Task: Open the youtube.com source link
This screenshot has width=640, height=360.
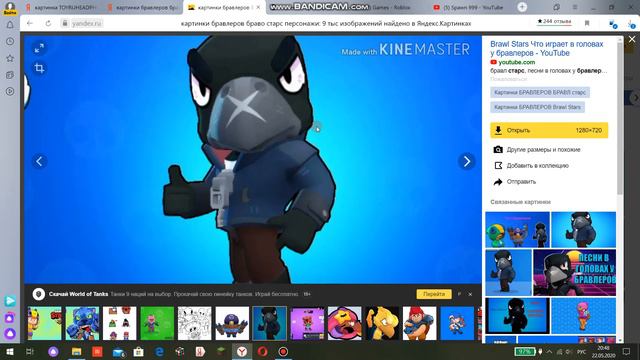Action: click(516, 62)
